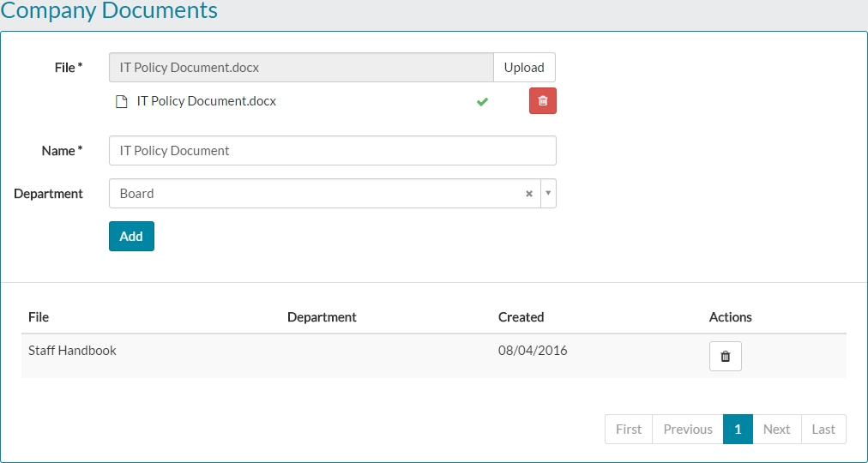Delete the Staff Handbook document

point(725,357)
